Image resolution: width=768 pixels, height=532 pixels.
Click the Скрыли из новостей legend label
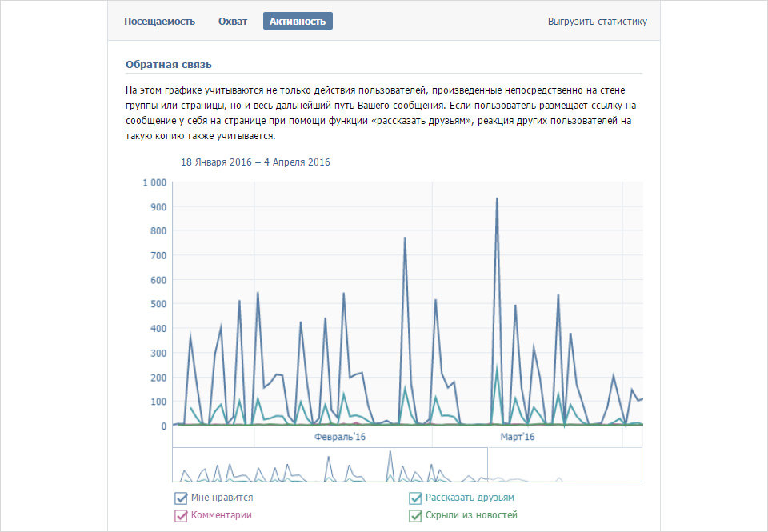[x=471, y=515]
